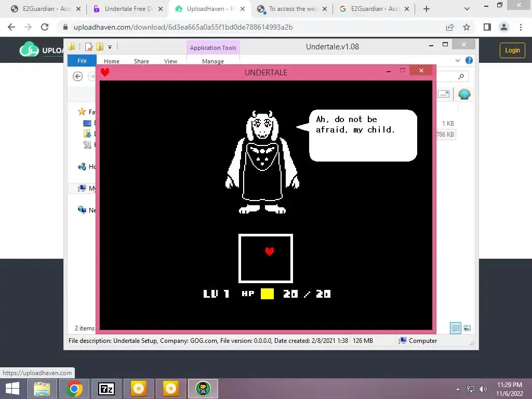Click the yellow HP bar
This screenshot has width=532, height=399.
tap(268, 294)
